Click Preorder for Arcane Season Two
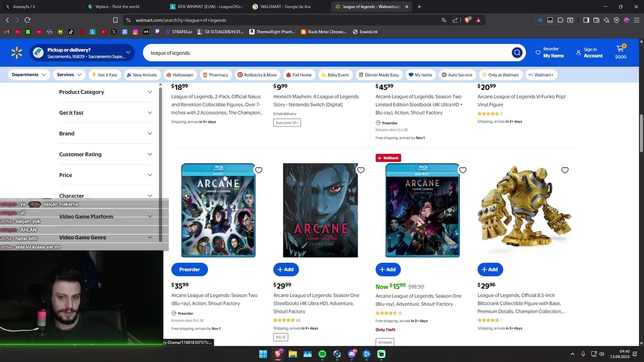The image size is (644, 362). click(190, 269)
